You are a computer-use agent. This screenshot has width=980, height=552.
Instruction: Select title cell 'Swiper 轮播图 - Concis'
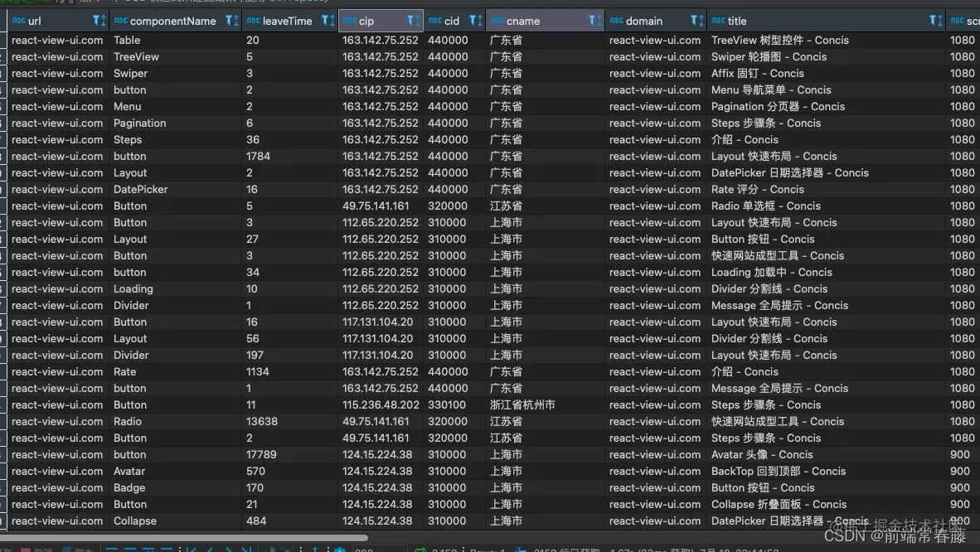826,57
